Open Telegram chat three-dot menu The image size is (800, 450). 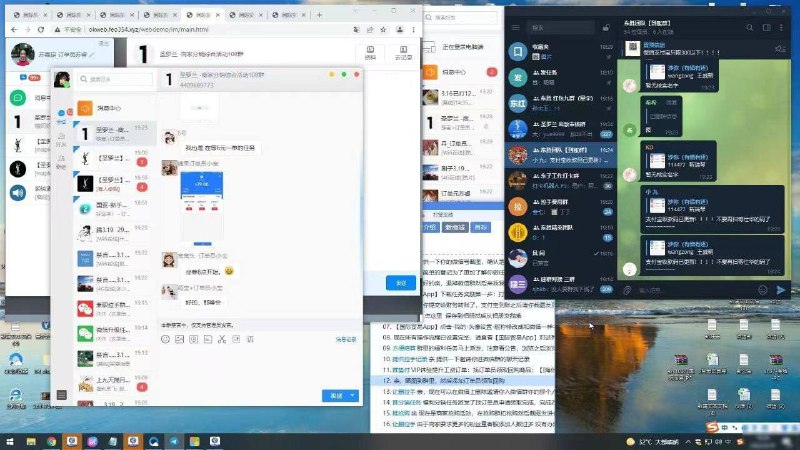(x=781, y=28)
